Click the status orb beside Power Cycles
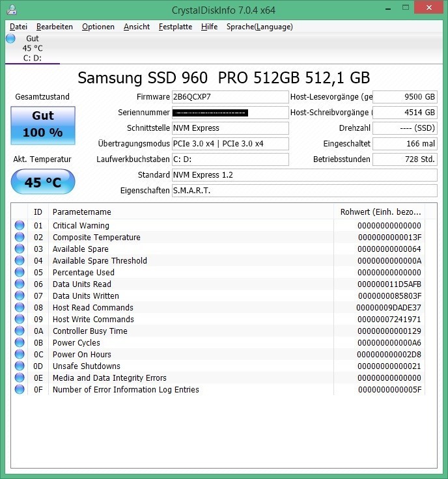The width and height of the screenshot is (448, 479). tap(20, 343)
